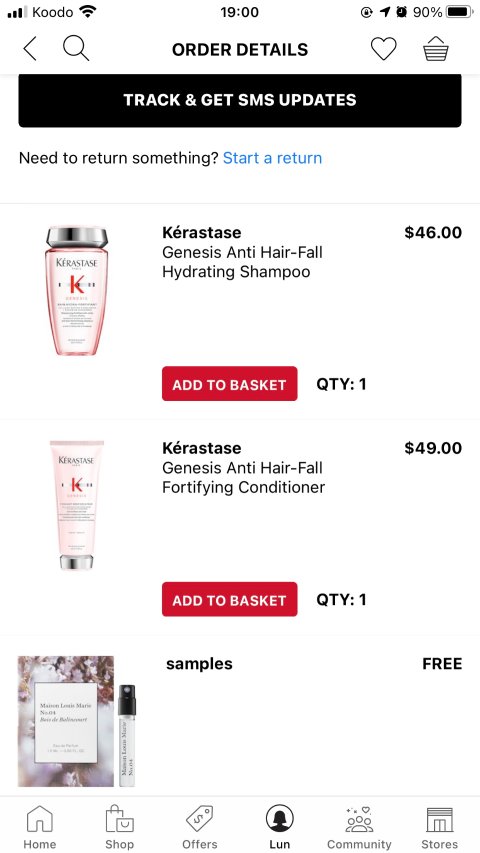Open Loves list via heart icon
The image size is (480, 853).
[384, 50]
